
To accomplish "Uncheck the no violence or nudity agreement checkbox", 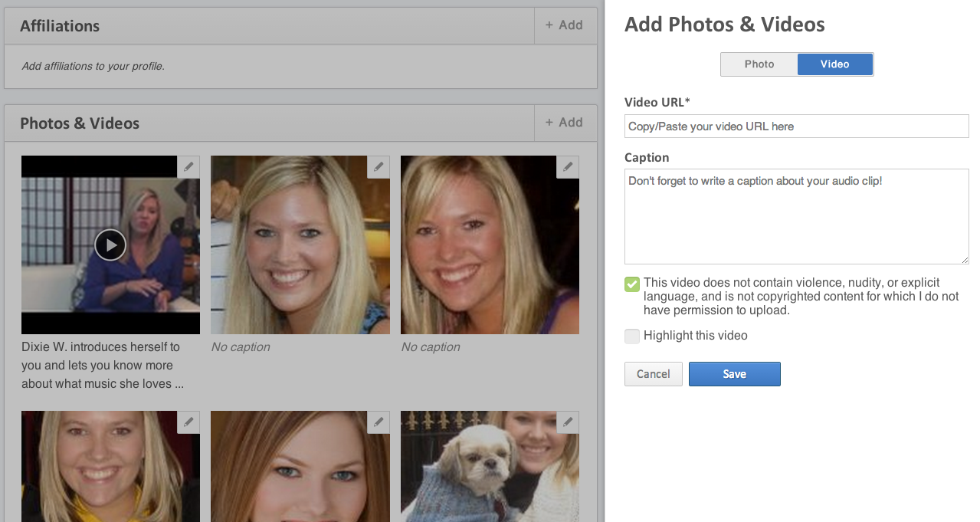I will [632, 284].
